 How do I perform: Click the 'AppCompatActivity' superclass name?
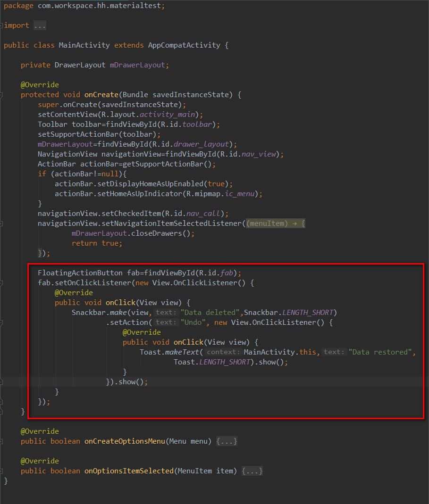[184, 45]
